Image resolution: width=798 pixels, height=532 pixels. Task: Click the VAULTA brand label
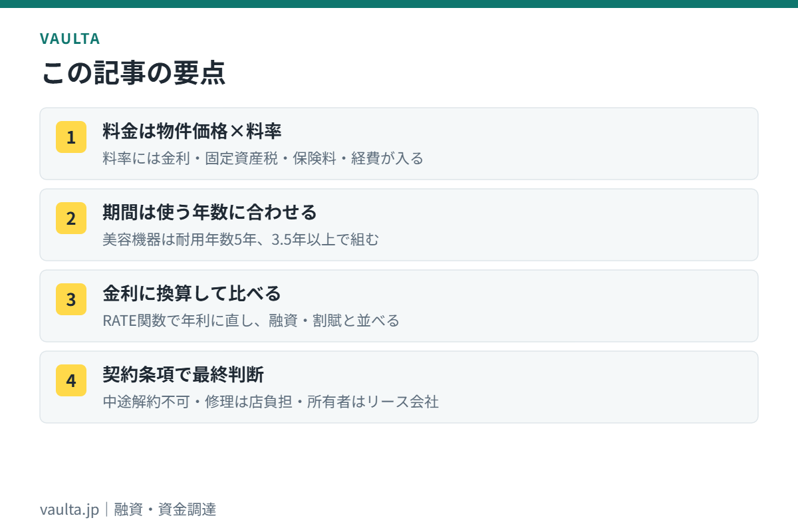(70, 39)
